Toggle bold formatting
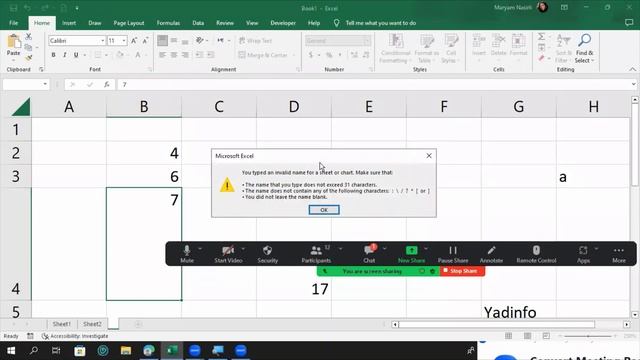 tap(53, 55)
